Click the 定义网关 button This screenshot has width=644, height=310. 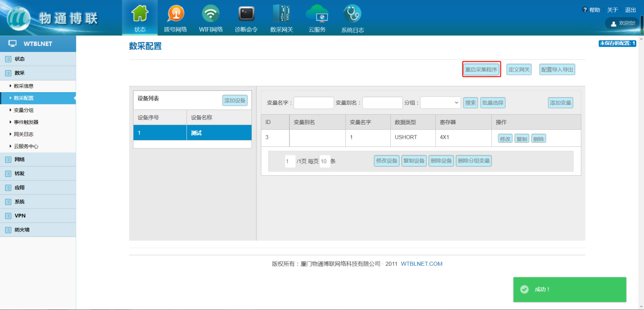tap(519, 70)
